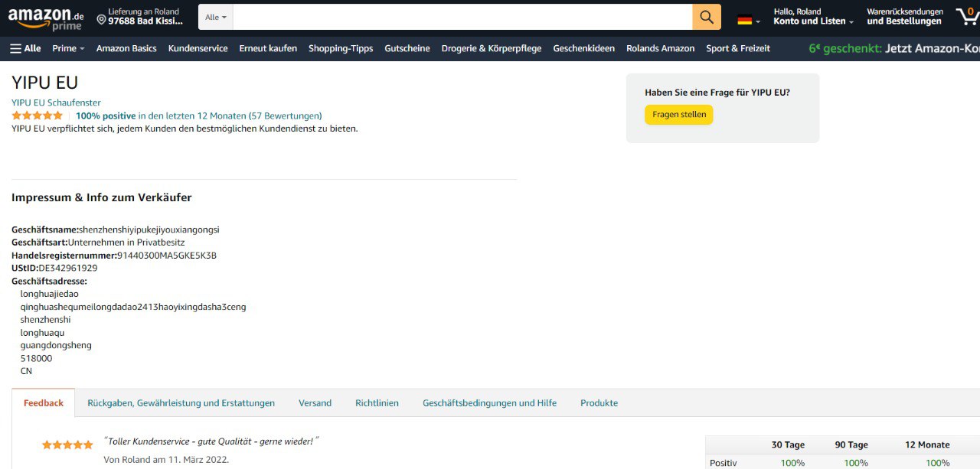Expand the Prime navigation dropdown
The height and width of the screenshot is (469, 980).
tap(68, 48)
